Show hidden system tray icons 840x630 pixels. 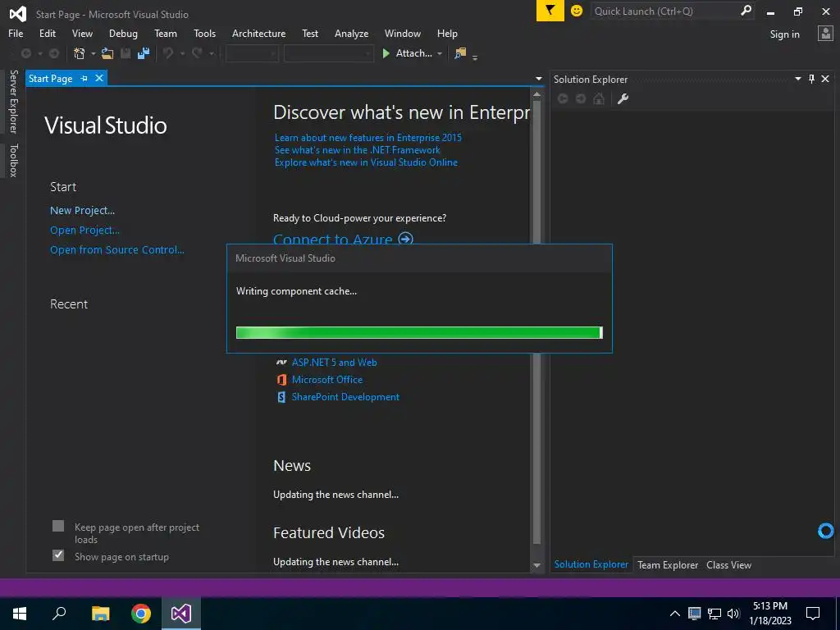[x=675, y=614]
